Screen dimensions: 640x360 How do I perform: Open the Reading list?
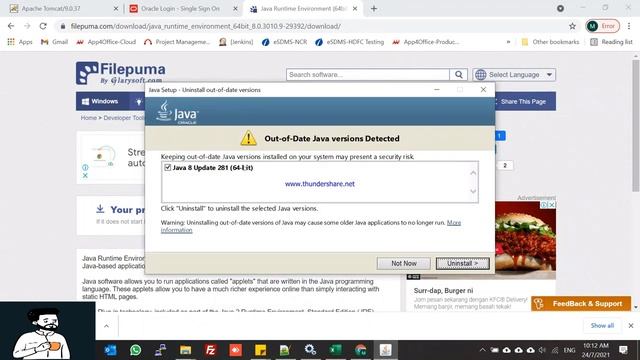coord(611,42)
